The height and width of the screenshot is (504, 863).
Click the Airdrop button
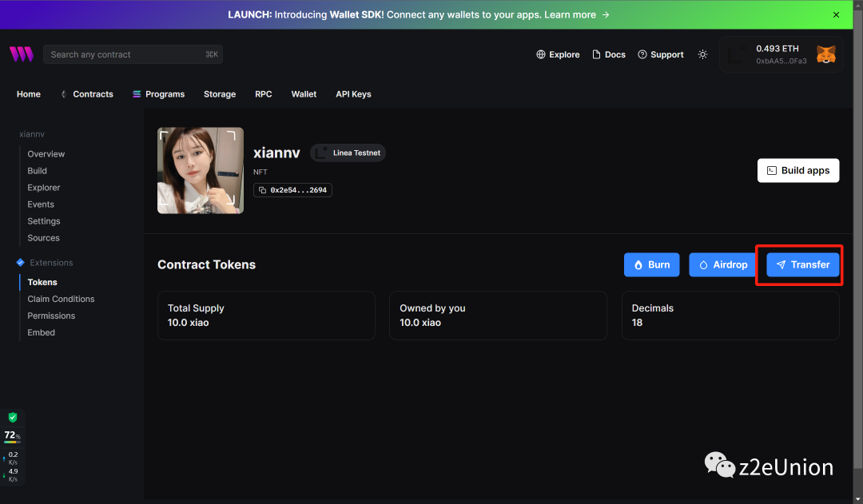722,265
